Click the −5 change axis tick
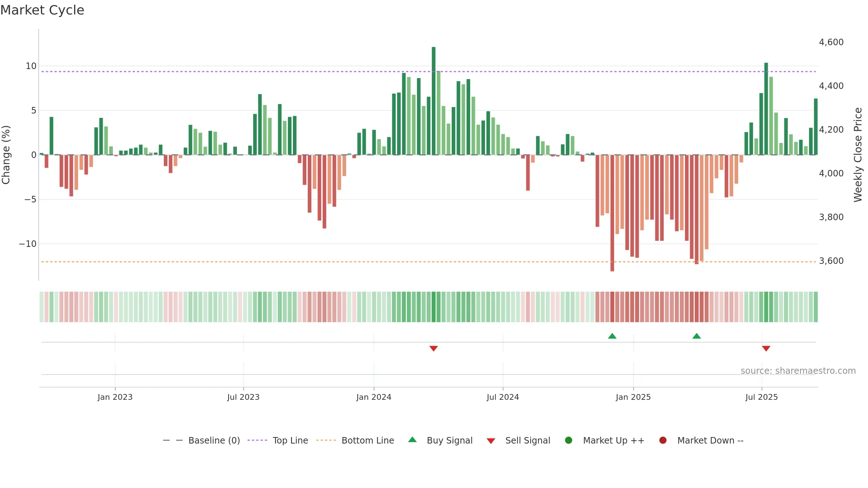This screenshot has height=488, width=868. coord(30,200)
